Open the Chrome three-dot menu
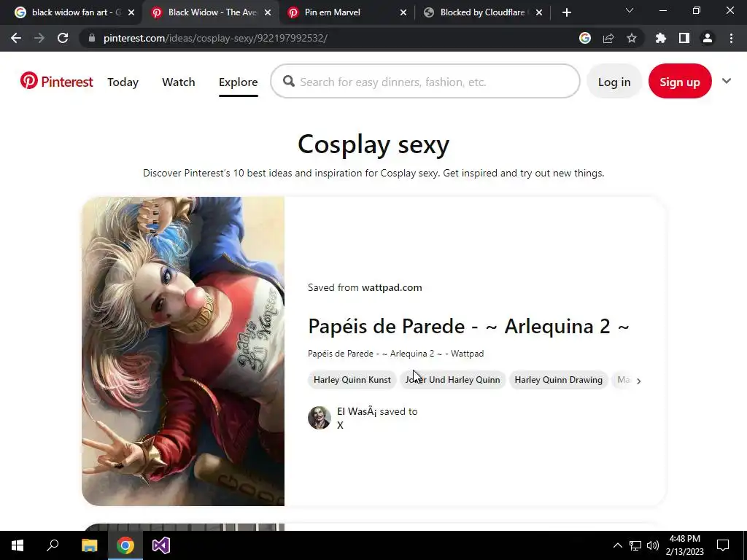This screenshot has height=560, width=747. click(x=731, y=38)
